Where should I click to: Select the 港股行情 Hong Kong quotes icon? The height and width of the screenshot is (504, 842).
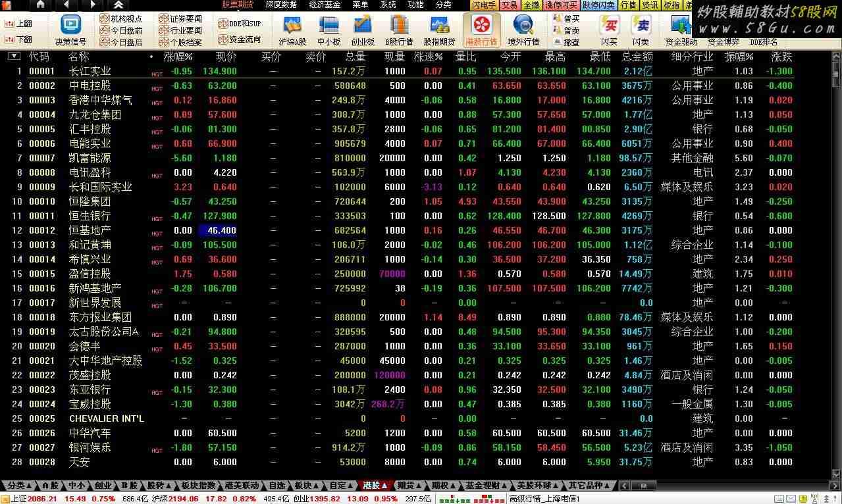pyautogui.click(x=481, y=30)
